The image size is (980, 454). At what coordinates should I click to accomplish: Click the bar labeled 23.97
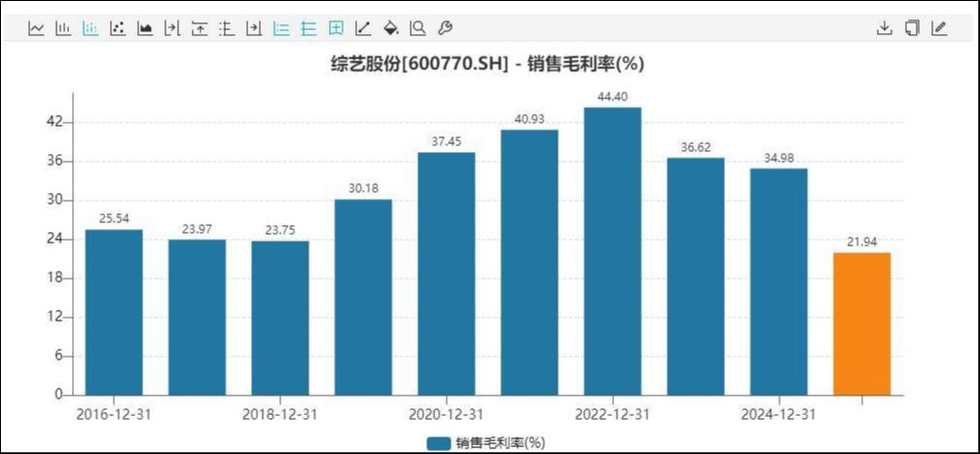click(x=197, y=317)
